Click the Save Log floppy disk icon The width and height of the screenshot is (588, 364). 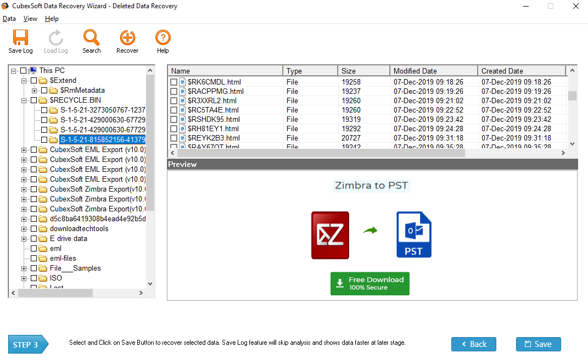20,37
